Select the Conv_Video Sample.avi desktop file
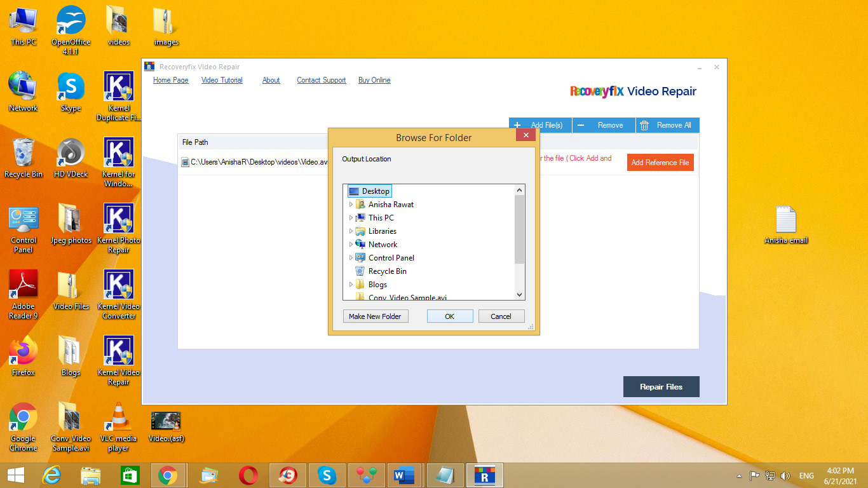Viewport: 868px width, 488px height. tap(71, 427)
